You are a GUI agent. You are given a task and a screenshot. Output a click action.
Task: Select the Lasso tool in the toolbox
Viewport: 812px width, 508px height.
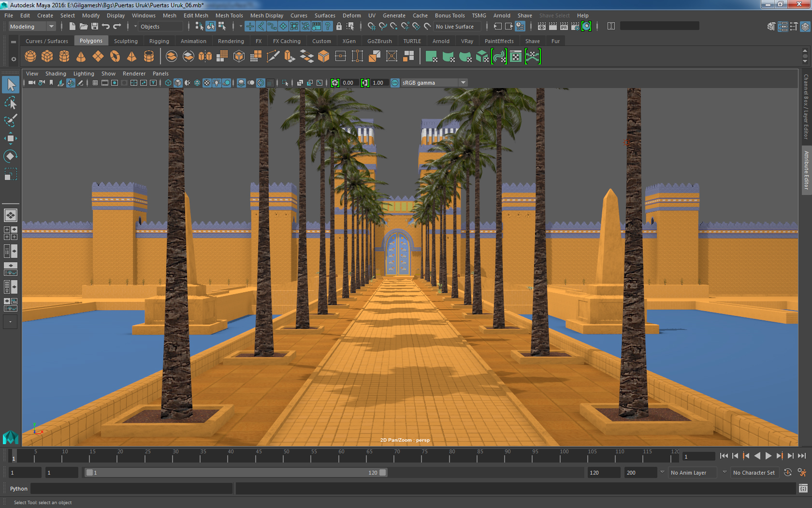coord(10,103)
